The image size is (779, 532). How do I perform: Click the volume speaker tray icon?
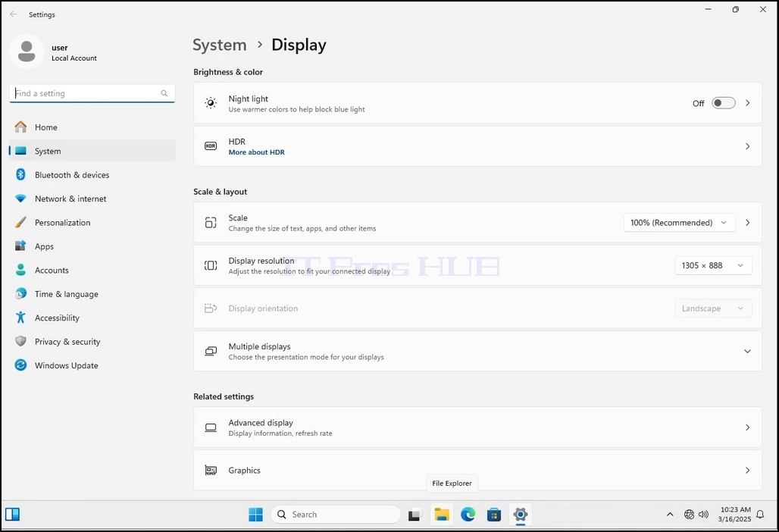click(x=703, y=515)
